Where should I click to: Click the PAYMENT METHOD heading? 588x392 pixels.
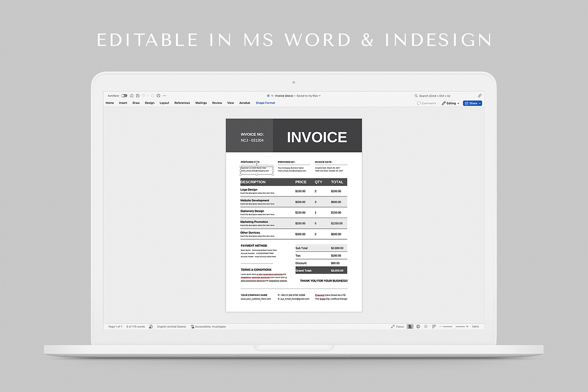(254, 245)
